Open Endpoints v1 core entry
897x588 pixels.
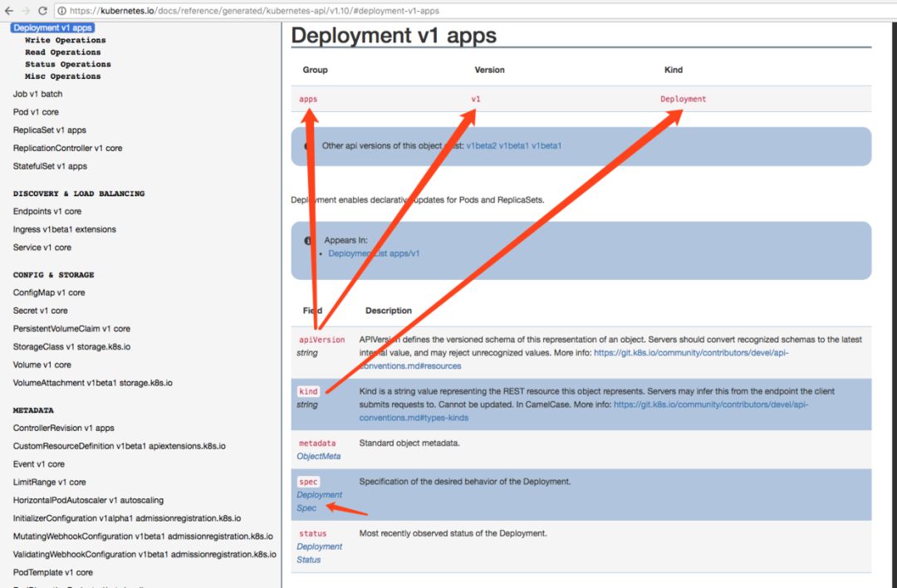point(47,211)
